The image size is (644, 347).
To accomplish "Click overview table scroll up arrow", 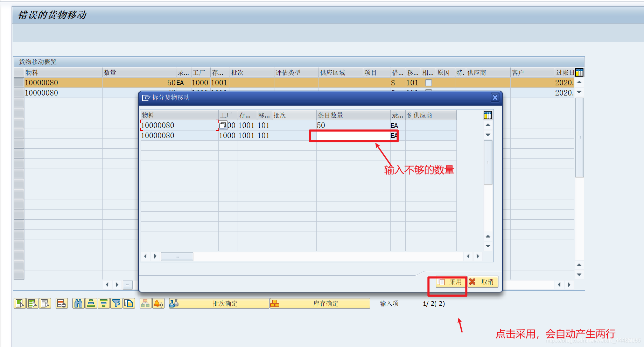I will pos(579,82).
